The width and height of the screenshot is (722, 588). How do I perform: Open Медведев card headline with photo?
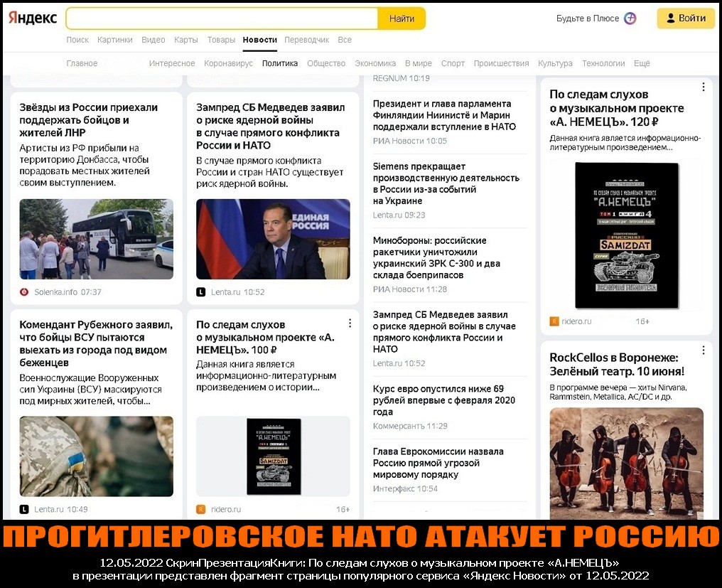point(270,127)
